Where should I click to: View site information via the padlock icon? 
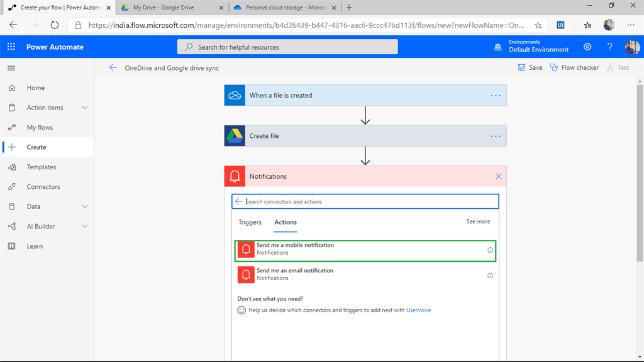78,25
